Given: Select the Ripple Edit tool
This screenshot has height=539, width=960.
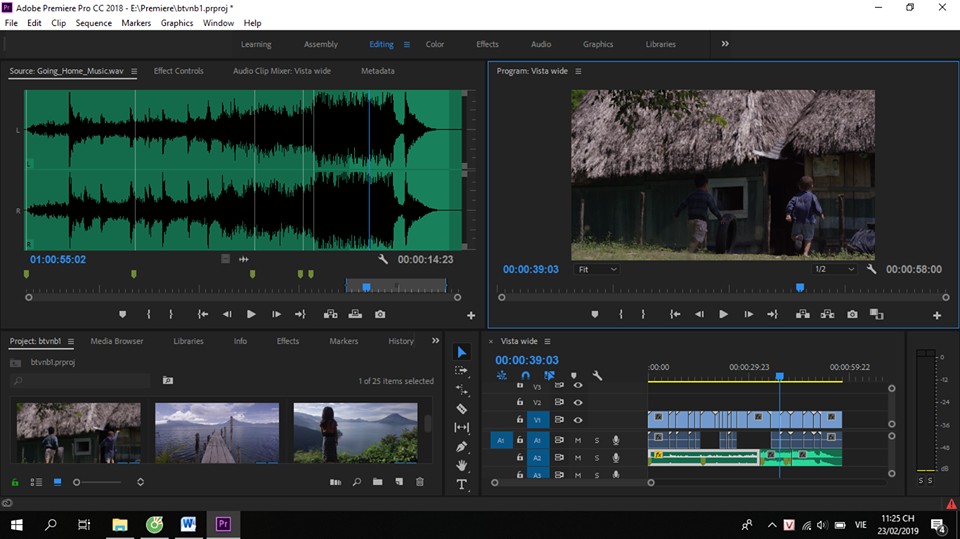Looking at the screenshot, I should pos(462,390).
